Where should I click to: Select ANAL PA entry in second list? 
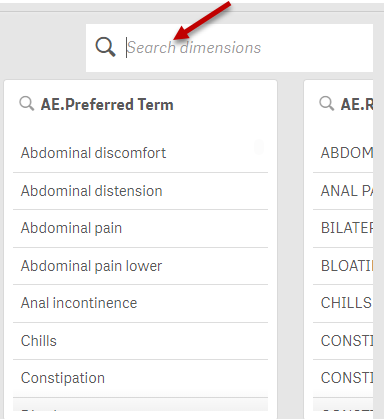pyautogui.click(x=343, y=191)
